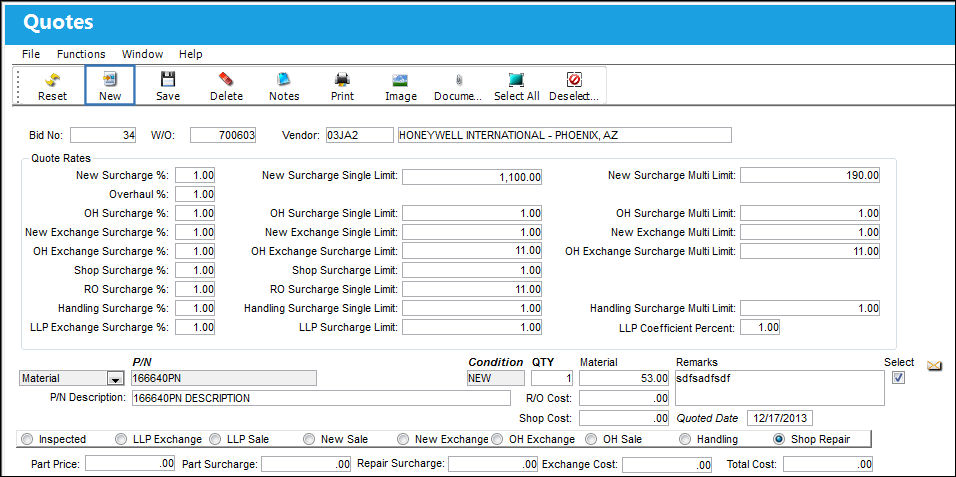Select the OH Sale radio button
The image size is (956, 477).
[591, 439]
